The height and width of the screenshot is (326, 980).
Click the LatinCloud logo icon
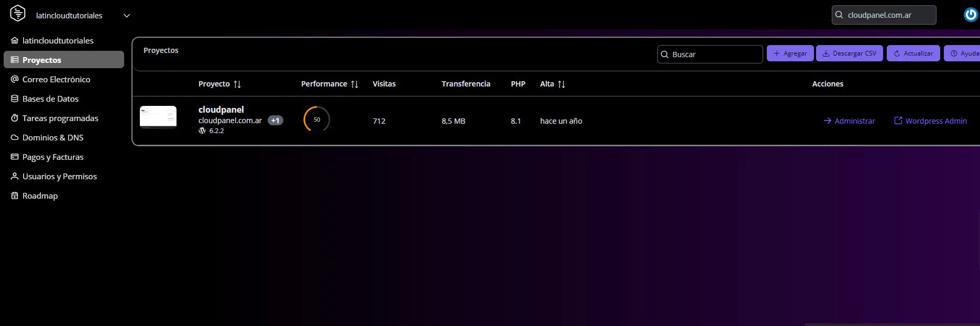pyautogui.click(x=18, y=14)
